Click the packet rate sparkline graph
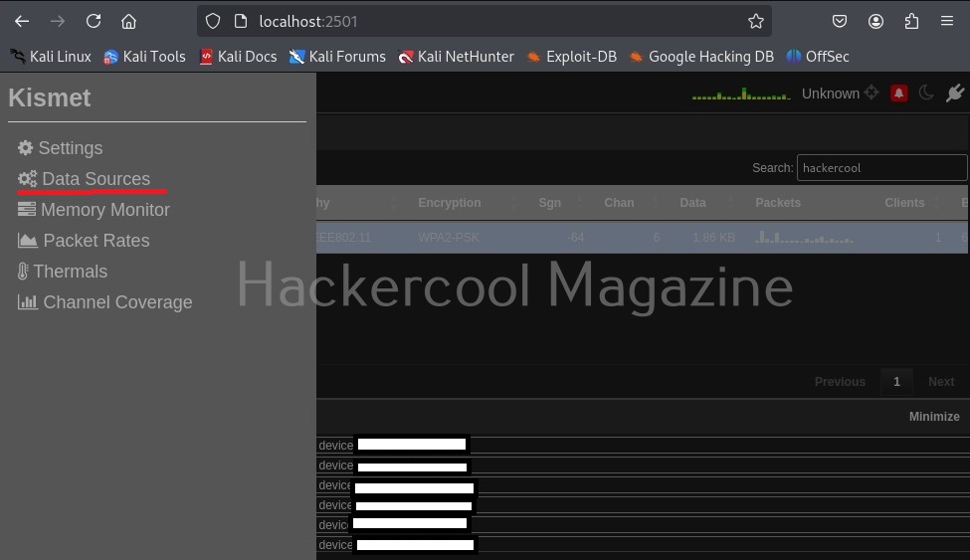The width and height of the screenshot is (970, 560). [741, 94]
